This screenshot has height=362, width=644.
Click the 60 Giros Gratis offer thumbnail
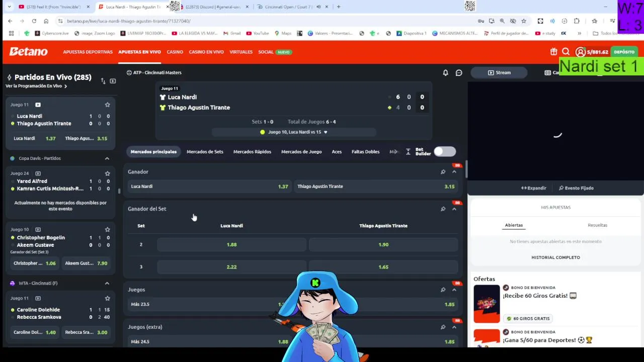click(487, 304)
